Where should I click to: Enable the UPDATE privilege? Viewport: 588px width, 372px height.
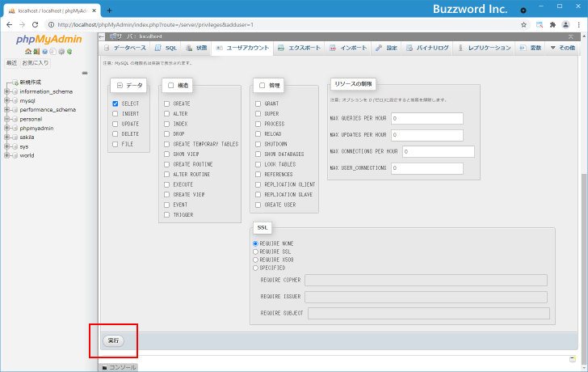point(115,124)
